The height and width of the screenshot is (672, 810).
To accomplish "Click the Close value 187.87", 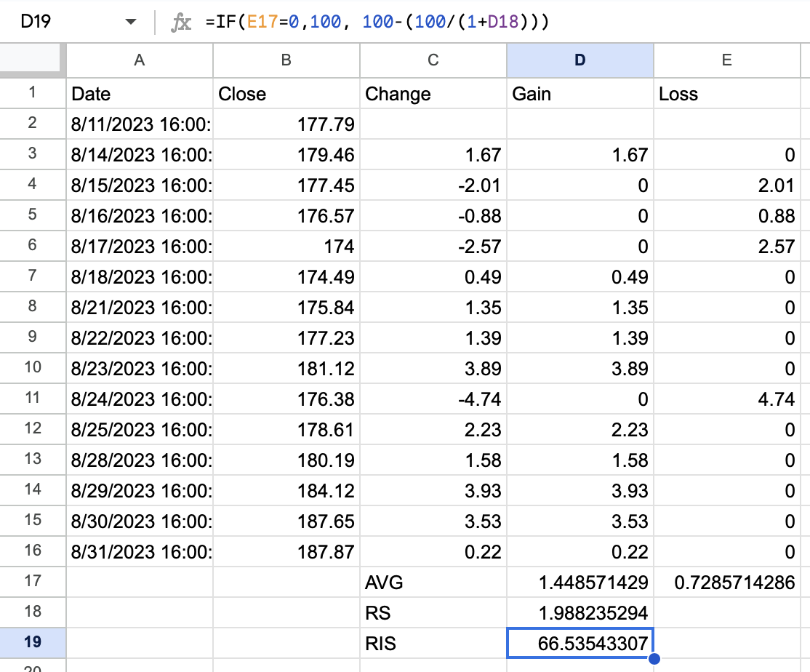I will (x=286, y=552).
